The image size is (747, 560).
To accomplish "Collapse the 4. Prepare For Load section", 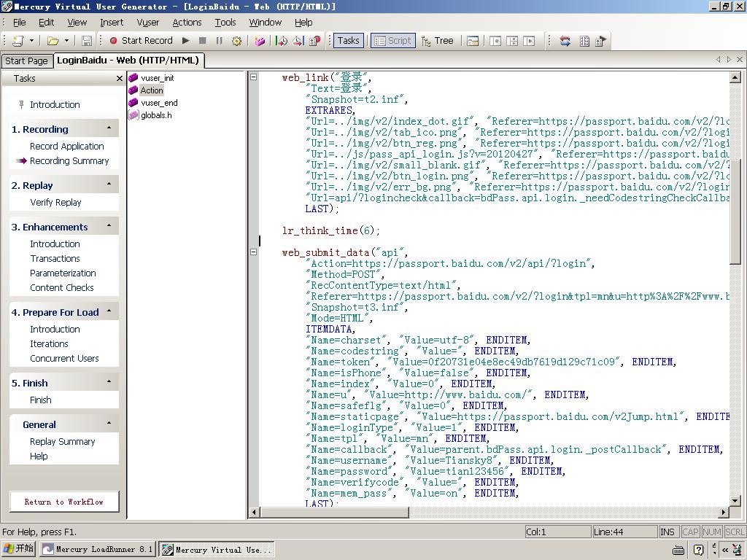I will click(109, 311).
